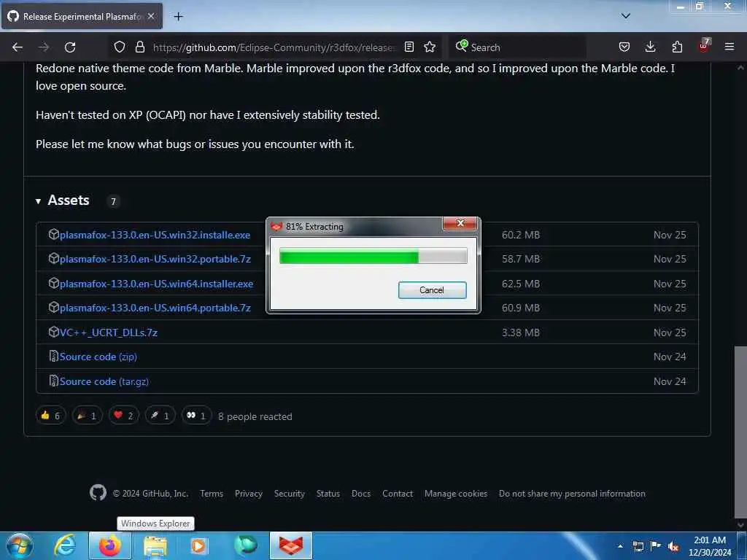Image resolution: width=747 pixels, height=560 pixels.
Task: Open the Status footer link
Action: [x=328, y=494]
